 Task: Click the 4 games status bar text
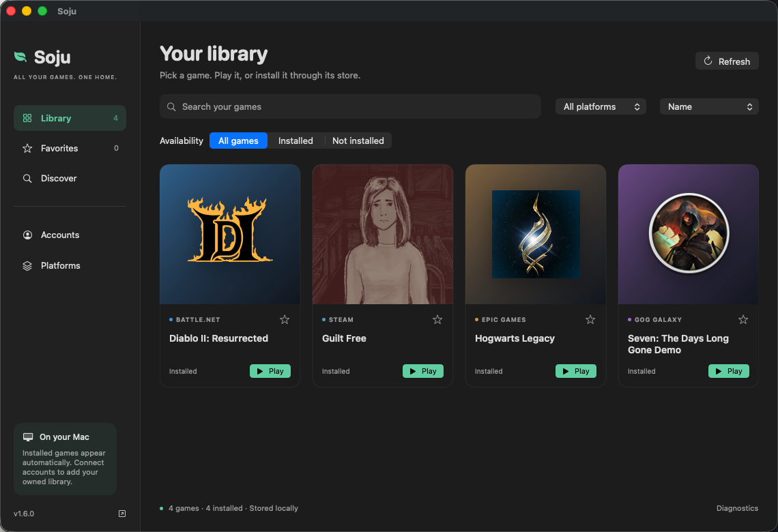tap(233, 508)
